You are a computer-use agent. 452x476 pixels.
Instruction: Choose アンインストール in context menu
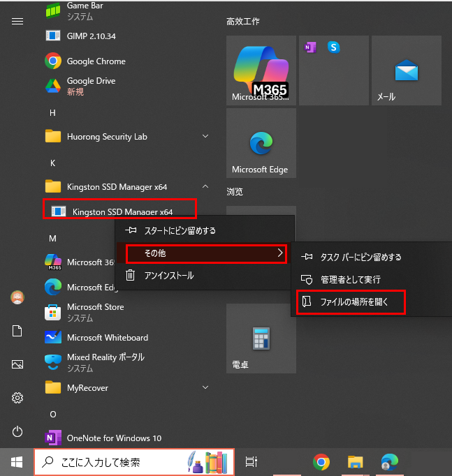pos(205,275)
